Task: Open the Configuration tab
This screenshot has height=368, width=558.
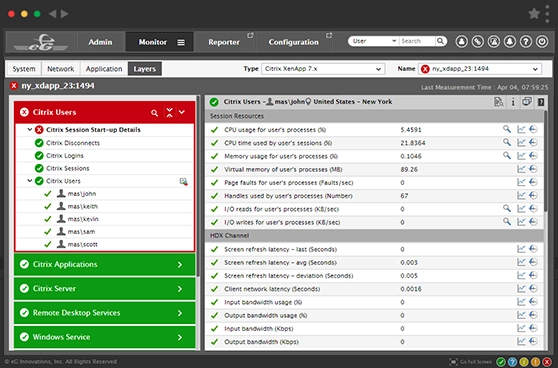Action: tap(294, 42)
